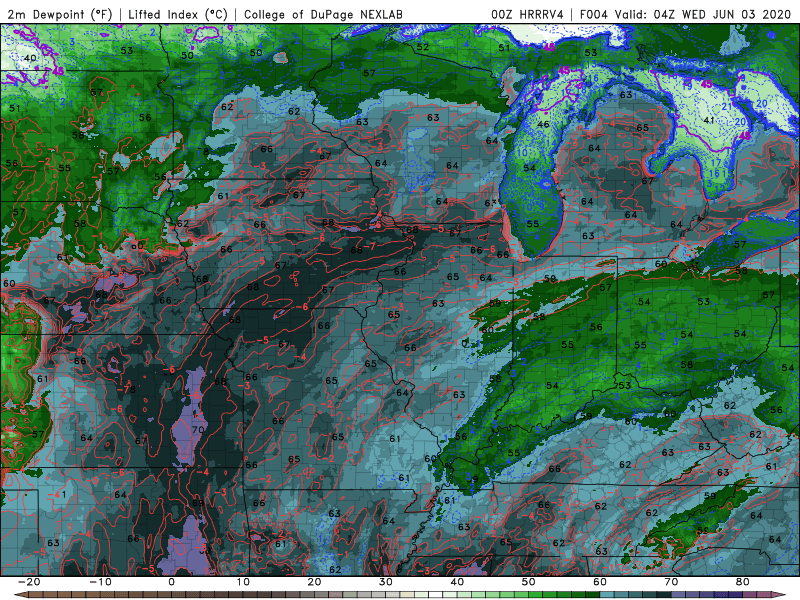This screenshot has height=600, width=800.
Task: Click the "46" dewpoint value over Lake Michigan
Action: (x=543, y=124)
